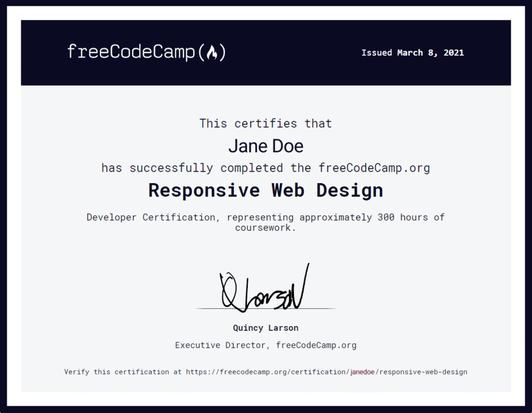The height and width of the screenshot is (413, 532).
Task: Click "Verify this certification at" text
Action: (x=124, y=372)
